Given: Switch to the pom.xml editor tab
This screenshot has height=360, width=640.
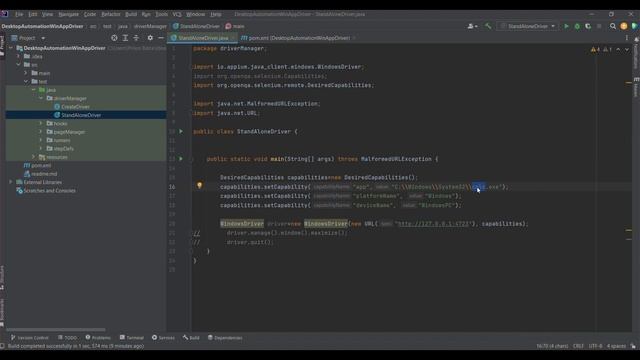Looking at the screenshot, I should [x=298, y=38].
